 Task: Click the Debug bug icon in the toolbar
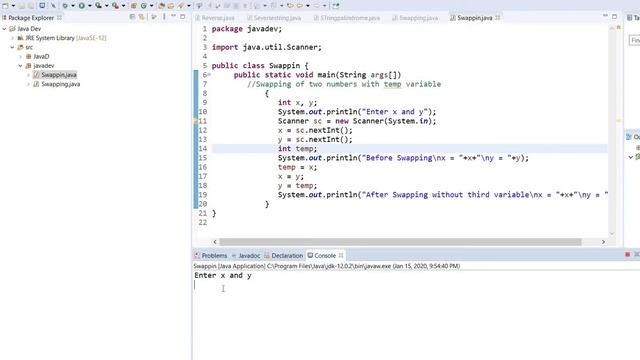pyautogui.click(x=65, y=6)
